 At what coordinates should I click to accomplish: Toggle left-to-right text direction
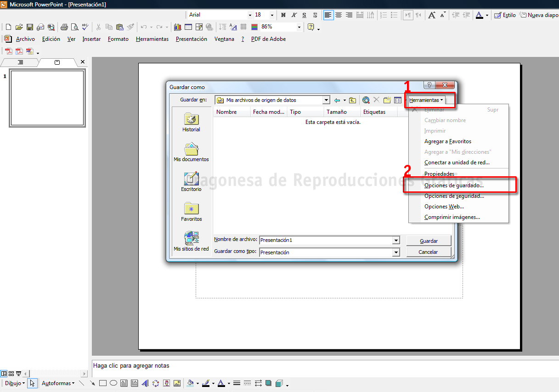point(408,15)
